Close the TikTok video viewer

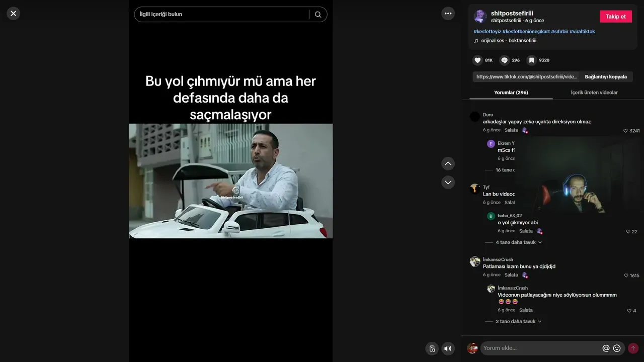pos(14,14)
